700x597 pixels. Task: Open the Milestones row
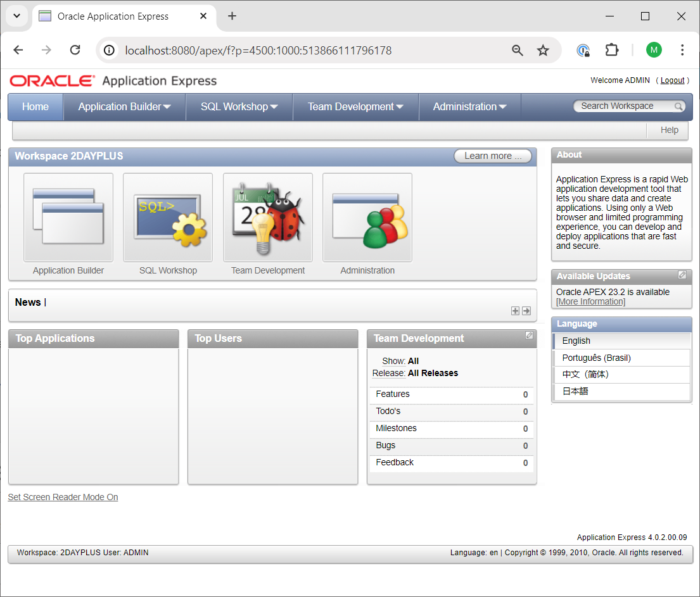[x=451, y=429]
